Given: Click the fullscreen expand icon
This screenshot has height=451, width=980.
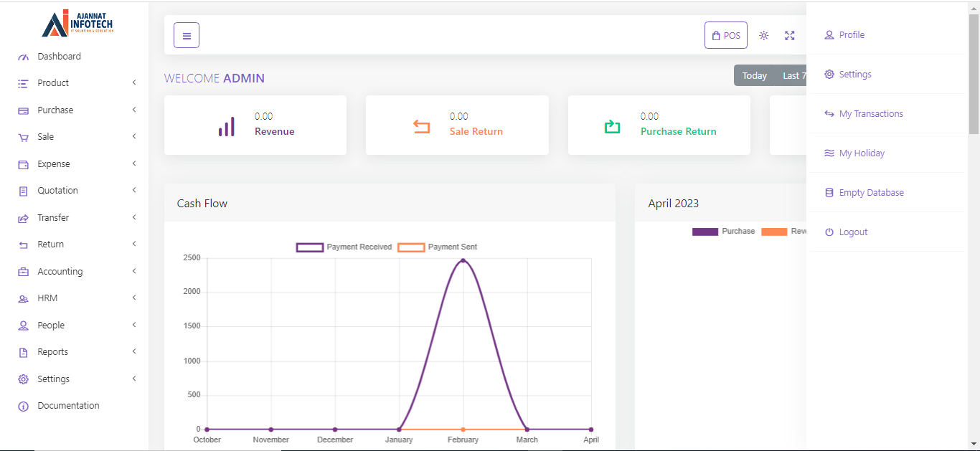Looking at the screenshot, I should tap(790, 35).
